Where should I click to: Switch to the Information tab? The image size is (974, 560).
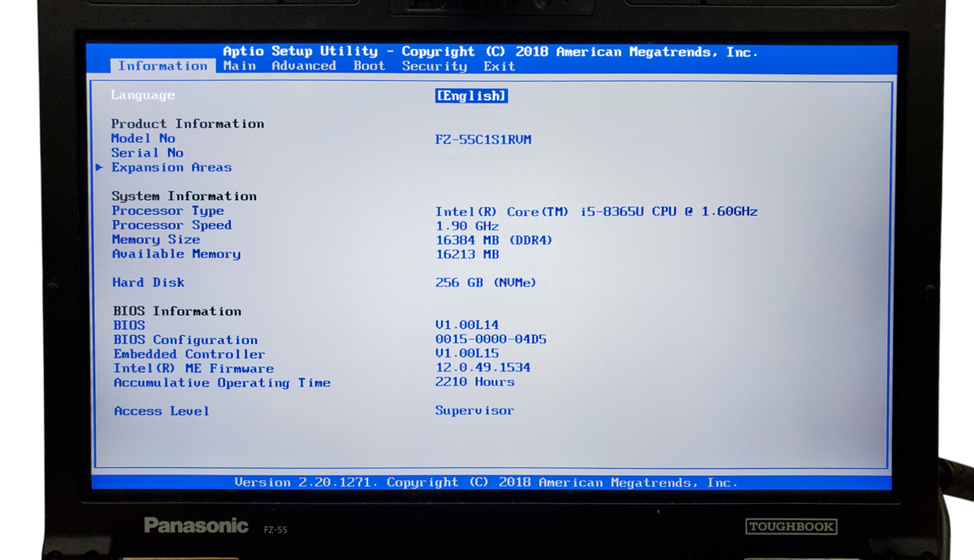click(162, 66)
